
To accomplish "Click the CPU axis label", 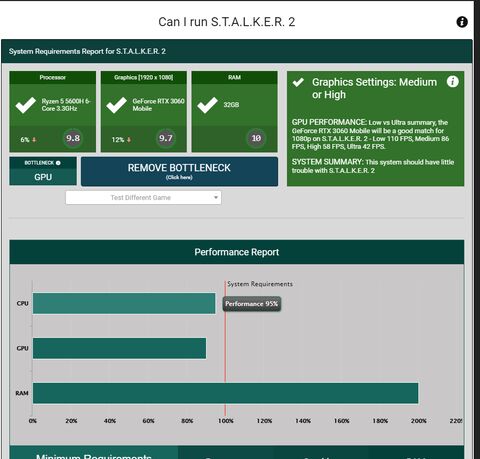I will point(22,303).
